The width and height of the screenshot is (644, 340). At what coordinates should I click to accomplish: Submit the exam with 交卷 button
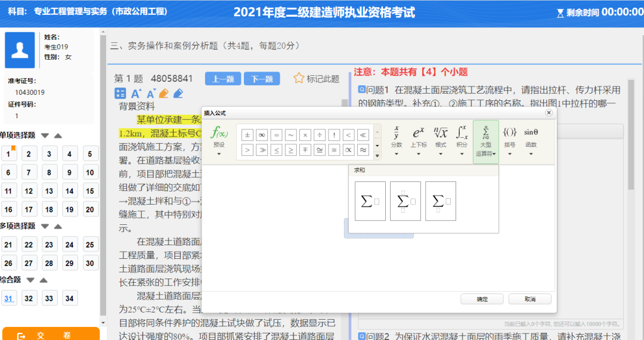51,335
